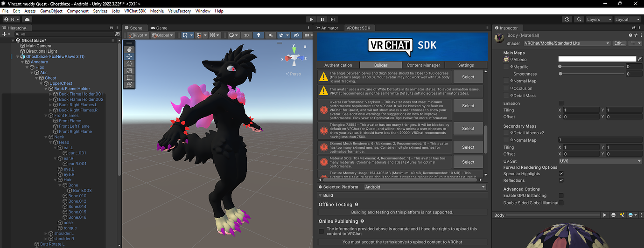Screen dimensions: 644x248
Task: Expand the shoulder.L tree node
Action: (x=46, y=233)
